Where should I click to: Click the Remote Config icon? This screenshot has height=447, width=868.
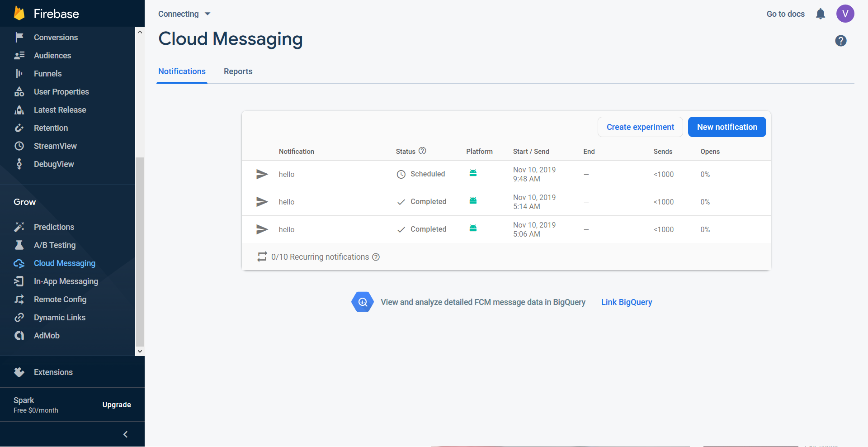19,300
